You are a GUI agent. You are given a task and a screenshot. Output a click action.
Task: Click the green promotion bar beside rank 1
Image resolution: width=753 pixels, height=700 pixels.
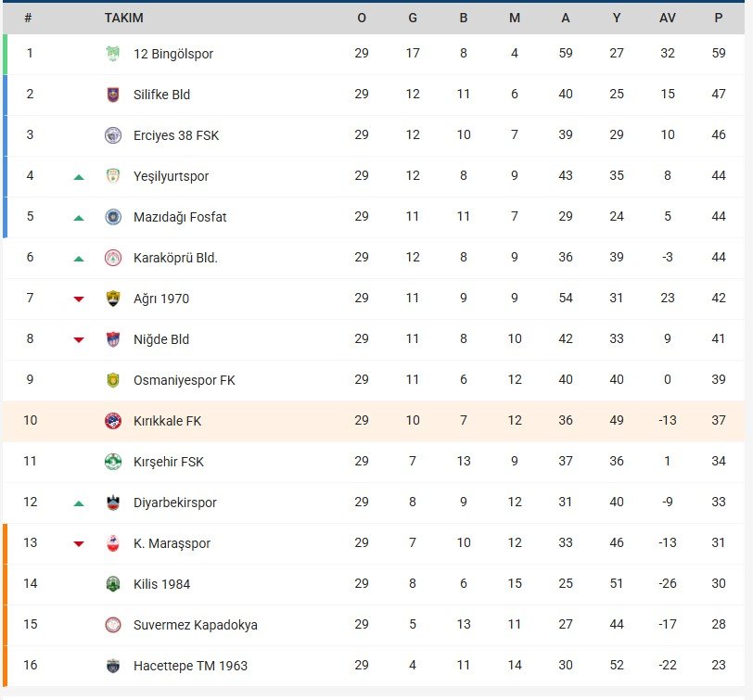(5, 54)
